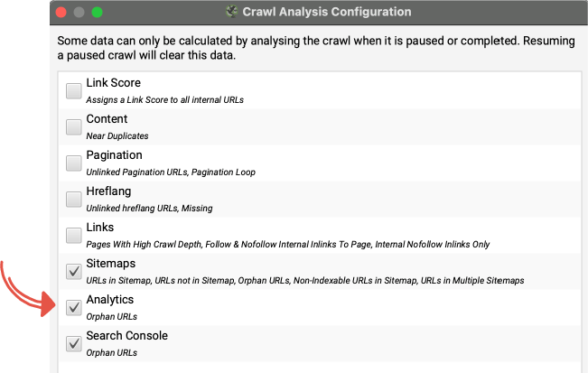Click the "Sitemaps" row label

click(x=112, y=264)
